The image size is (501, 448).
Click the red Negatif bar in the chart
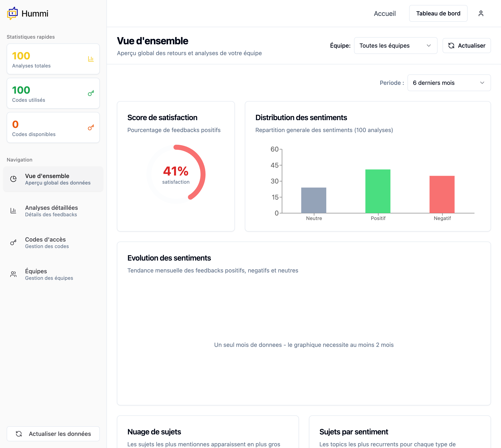[442, 194]
